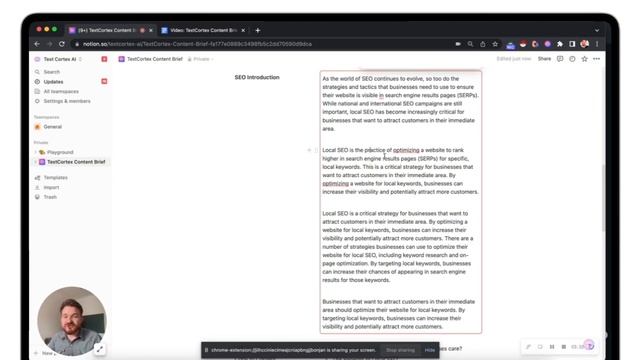Screen dimensions: 640x360
Task: Open Import in the sidebar
Action: click(51, 187)
